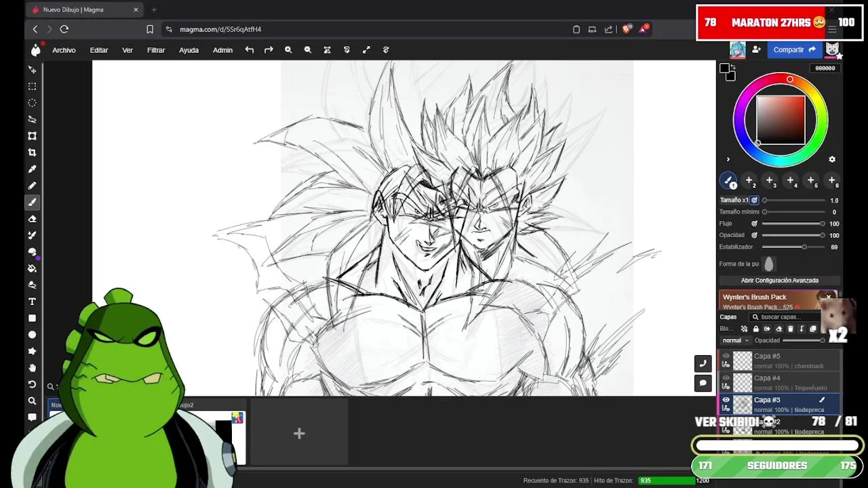The width and height of the screenshot is (868, 488).
Task: Click the Compartir share button
Action: (x=795, y=49)
